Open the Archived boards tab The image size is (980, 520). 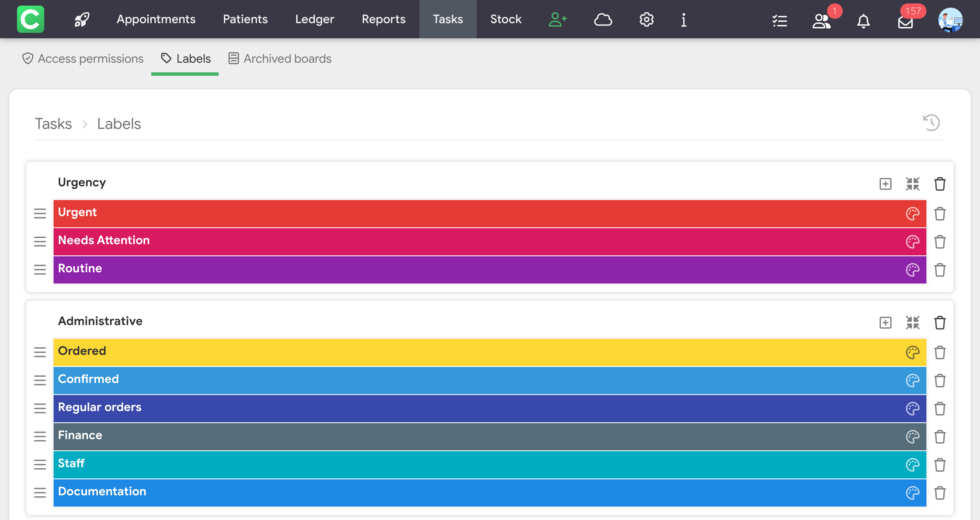pyautogui.click(x=280, y=59)
